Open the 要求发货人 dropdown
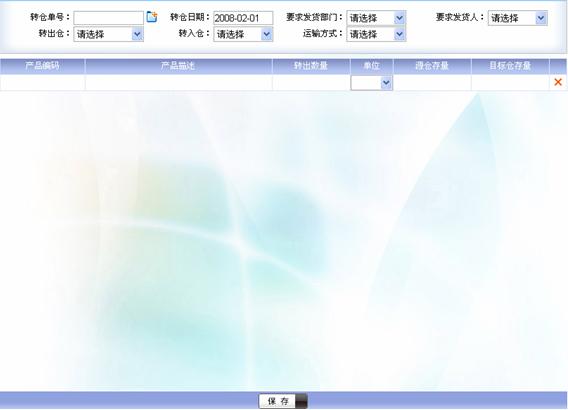The height and width of the screenshot is (410, 568). pos(518,18)
